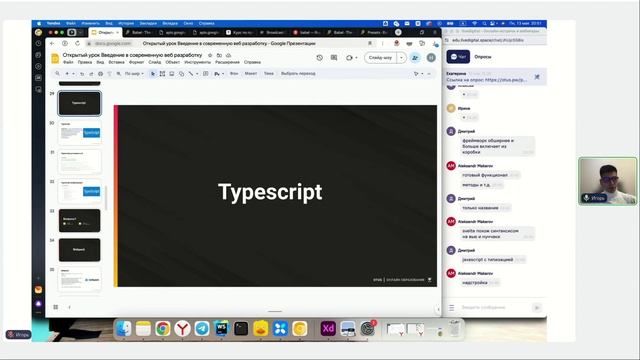Click the presenter video thumbnail
640x360 pixels.
[608, 181]
